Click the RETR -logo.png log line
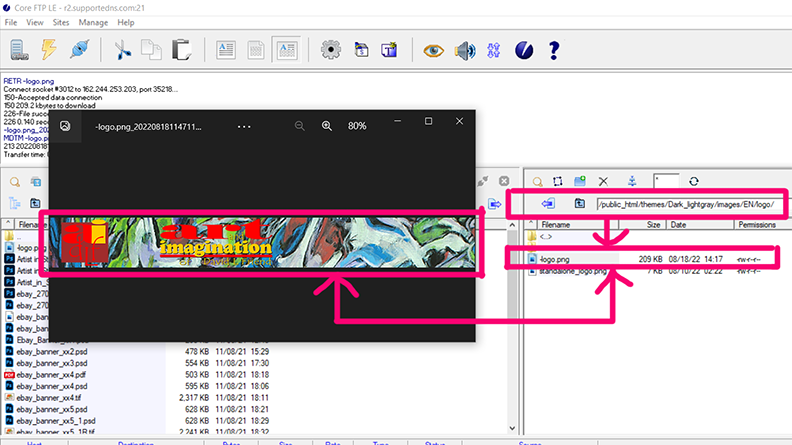Image resolution: width=792 pixels, height=445 pixels. (x=29, y=81)
